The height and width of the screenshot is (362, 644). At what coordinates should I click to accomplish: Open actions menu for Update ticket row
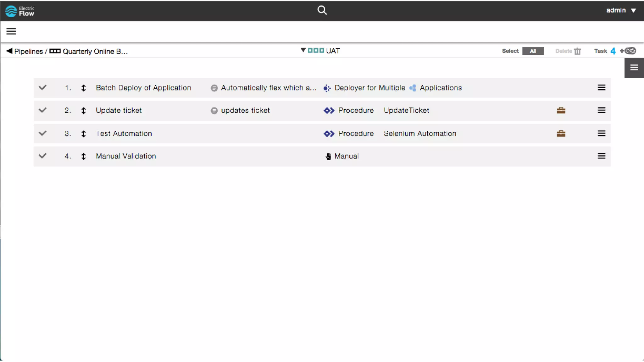click(601, 110)
